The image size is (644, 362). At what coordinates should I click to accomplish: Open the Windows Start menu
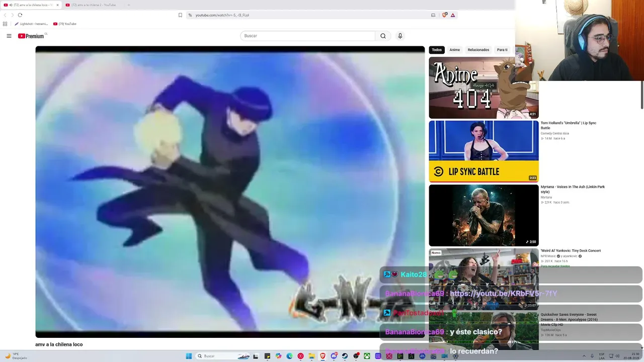pyautogui.click(x=189, y=356)
